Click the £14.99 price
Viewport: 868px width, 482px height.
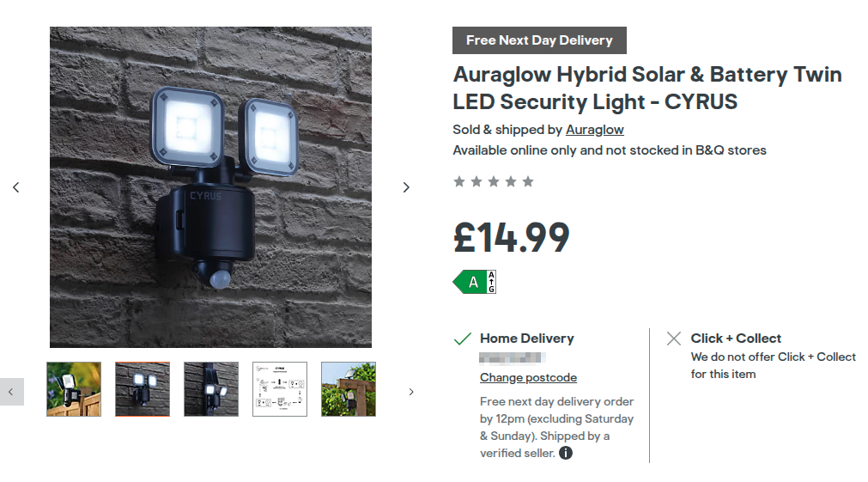click(x=511, y=238)
